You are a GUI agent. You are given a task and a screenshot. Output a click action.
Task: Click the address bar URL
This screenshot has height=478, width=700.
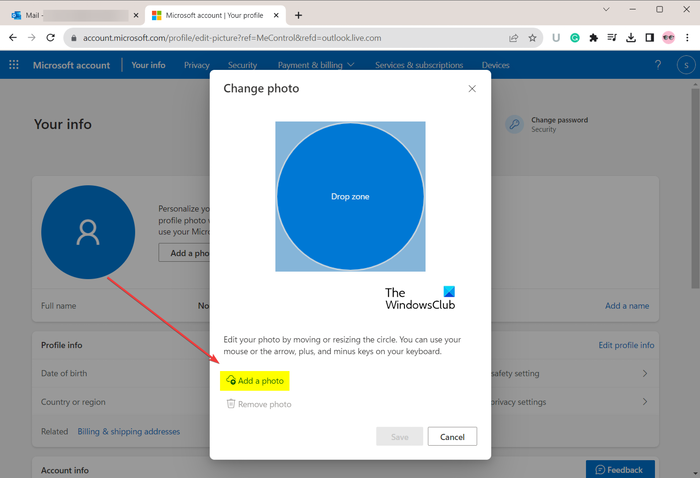(232, 38)
